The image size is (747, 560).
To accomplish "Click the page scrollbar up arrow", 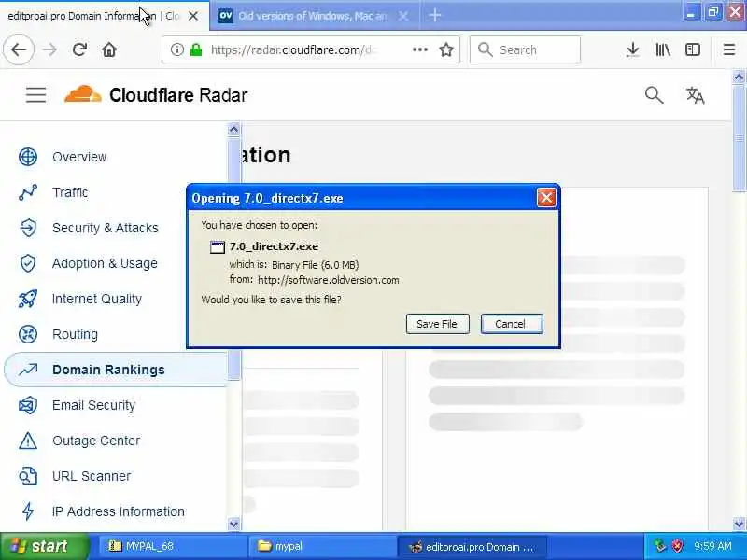I will point(739,77).
